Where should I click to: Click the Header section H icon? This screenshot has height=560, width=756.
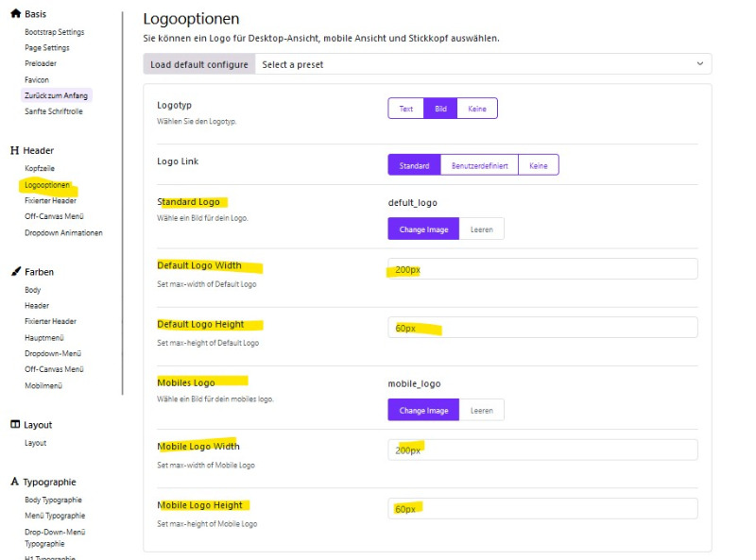tap(14, 150)
